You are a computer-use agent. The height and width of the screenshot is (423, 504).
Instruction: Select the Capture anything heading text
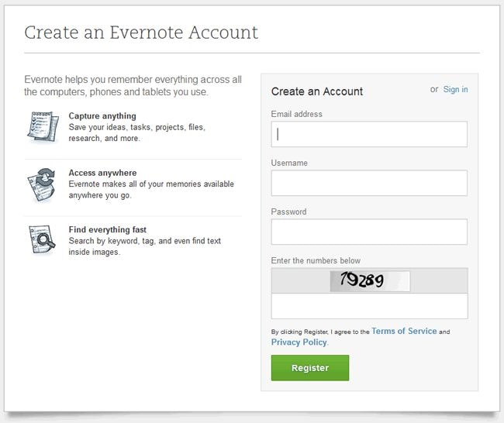click(102, 116)
